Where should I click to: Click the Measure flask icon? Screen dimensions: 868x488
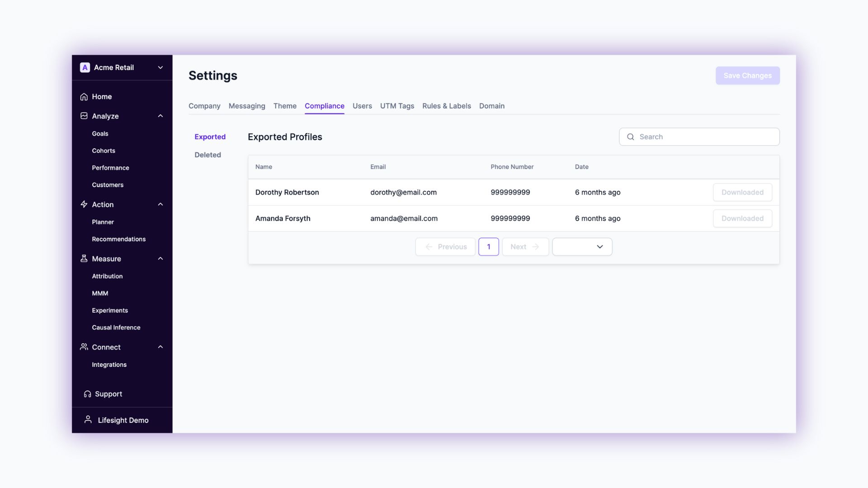pos(84,258)
